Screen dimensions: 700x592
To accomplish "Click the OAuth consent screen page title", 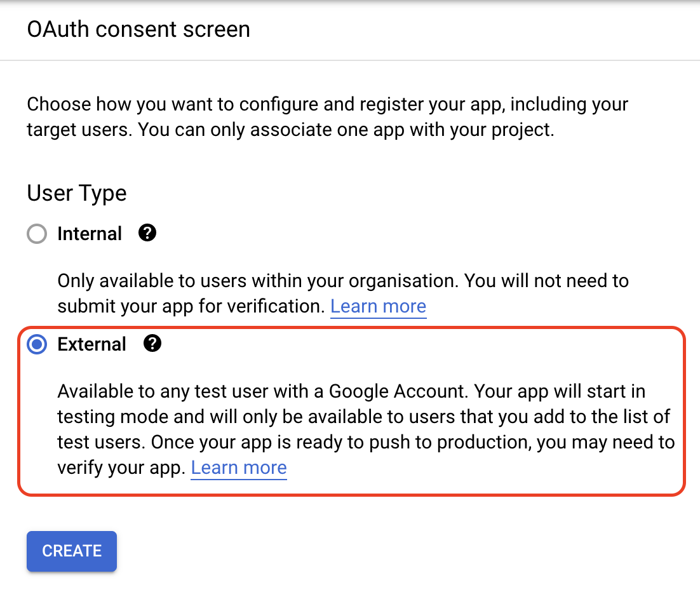I will click(x=138, y=29).
